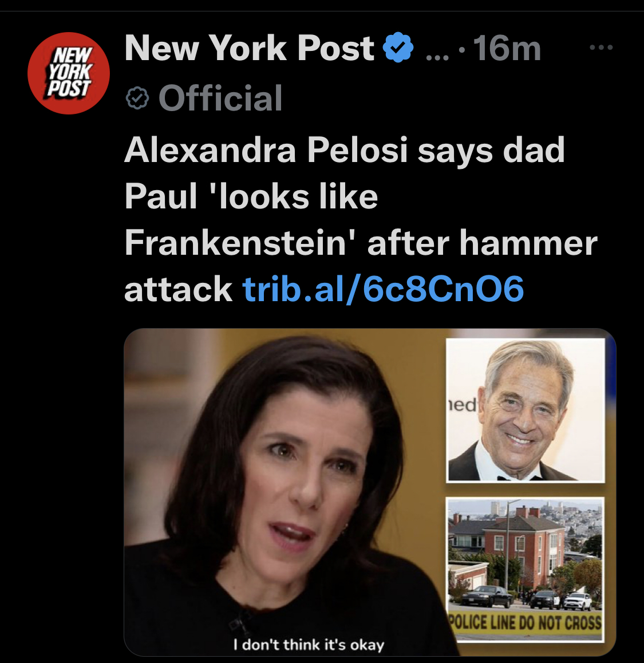This screenshot has width=644, height=663.
Task: Click the 'I don't think it's okay' subtitle
Action: 309,645
